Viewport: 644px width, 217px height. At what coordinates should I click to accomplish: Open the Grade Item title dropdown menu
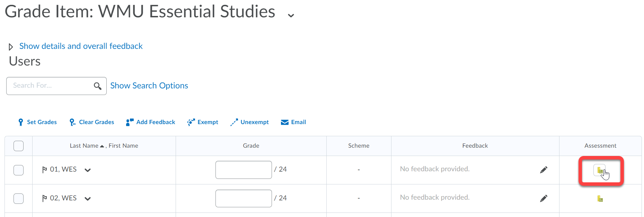pyautogui.click(x=290, y=15)
